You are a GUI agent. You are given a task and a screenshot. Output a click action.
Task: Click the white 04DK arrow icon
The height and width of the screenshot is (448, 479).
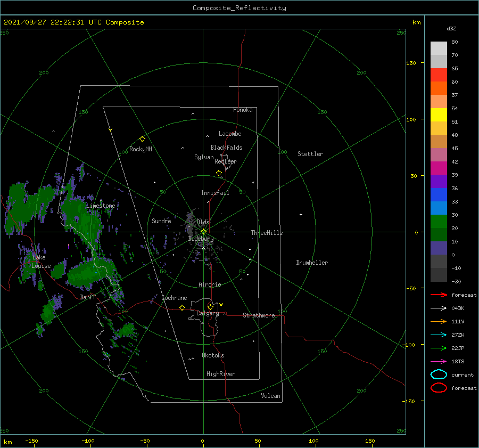pos(439,308)
